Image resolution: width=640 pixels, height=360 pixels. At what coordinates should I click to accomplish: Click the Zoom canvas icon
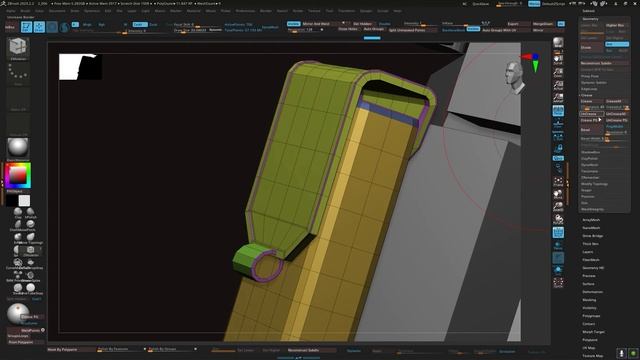tap(558, 72)
